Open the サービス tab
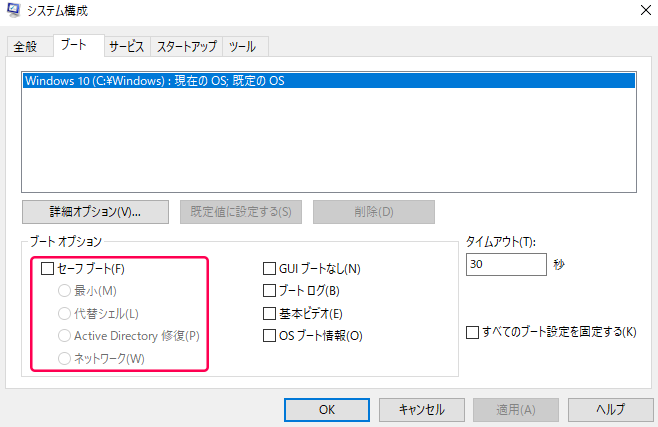This screenshot has height=427, width=658. coord(127,46)
